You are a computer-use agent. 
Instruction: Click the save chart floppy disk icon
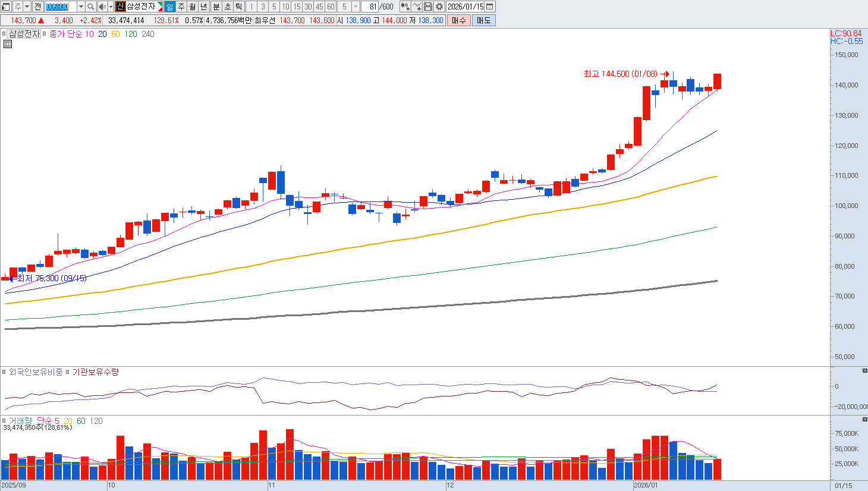(x=428, y=7)
